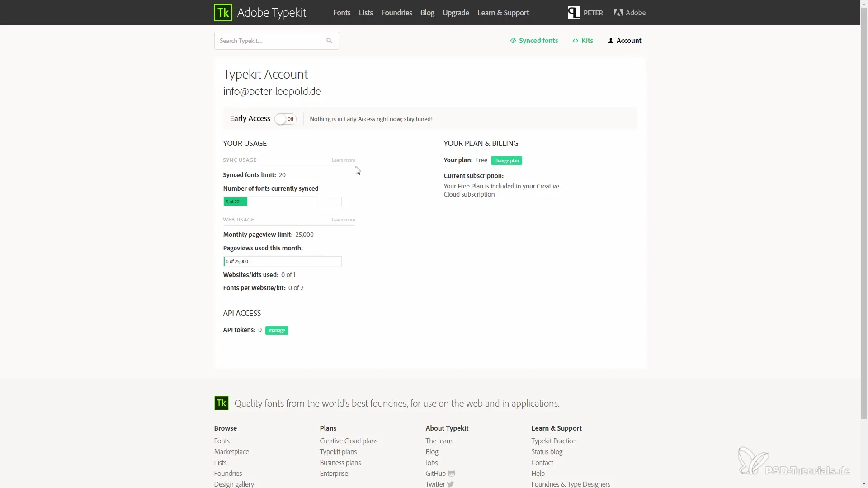Click the PETER profile avatar icon
868x488 pixels.
pyautogui.click(x=574, y=13)
